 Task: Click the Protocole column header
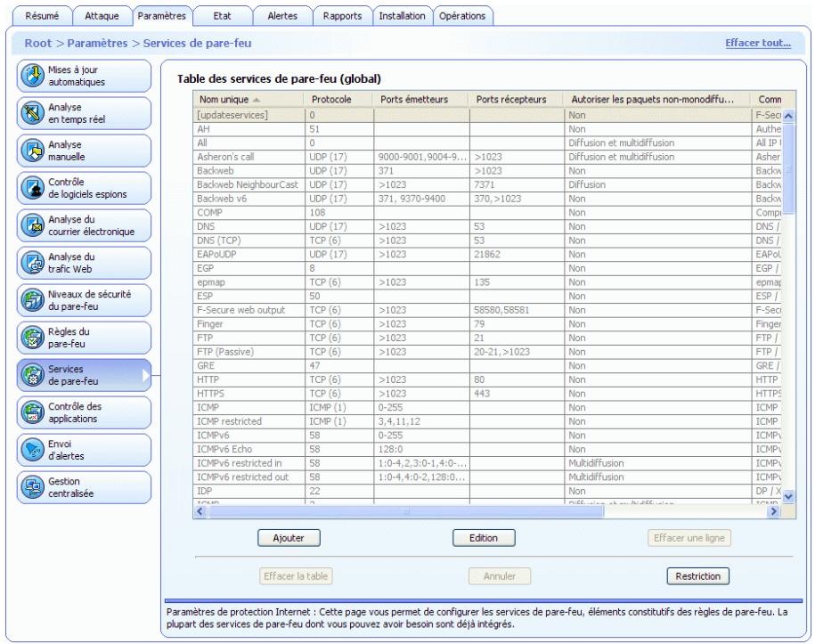pos(338,99)
